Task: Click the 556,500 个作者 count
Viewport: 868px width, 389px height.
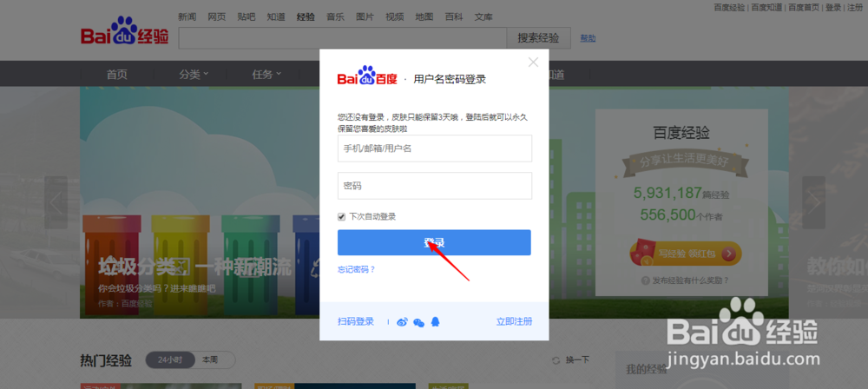Action: (681, 214)
